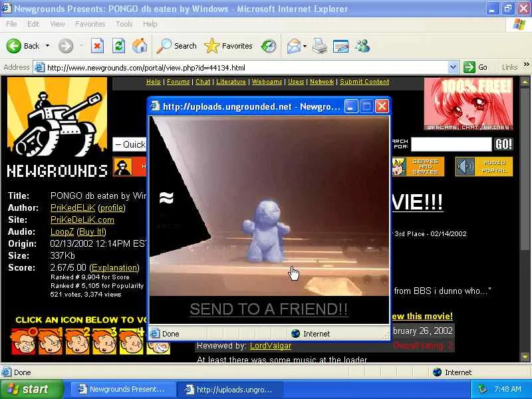The image size is (532, 399).
Task: Open the Users link in top nav
Action: 296,82
